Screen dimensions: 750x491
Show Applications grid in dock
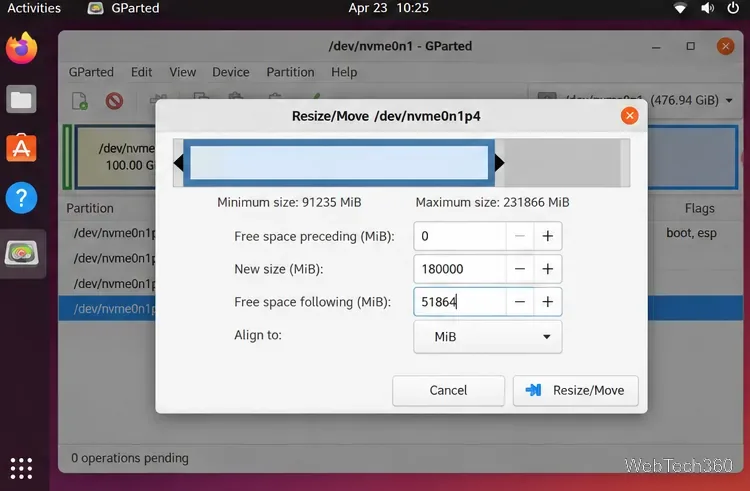pos(22,468)
